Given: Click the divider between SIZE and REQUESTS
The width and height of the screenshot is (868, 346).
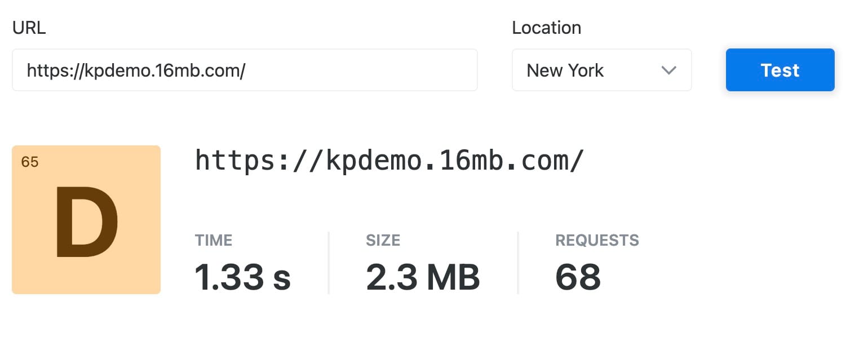Looking at the screenshot, I should coord(518,263).
